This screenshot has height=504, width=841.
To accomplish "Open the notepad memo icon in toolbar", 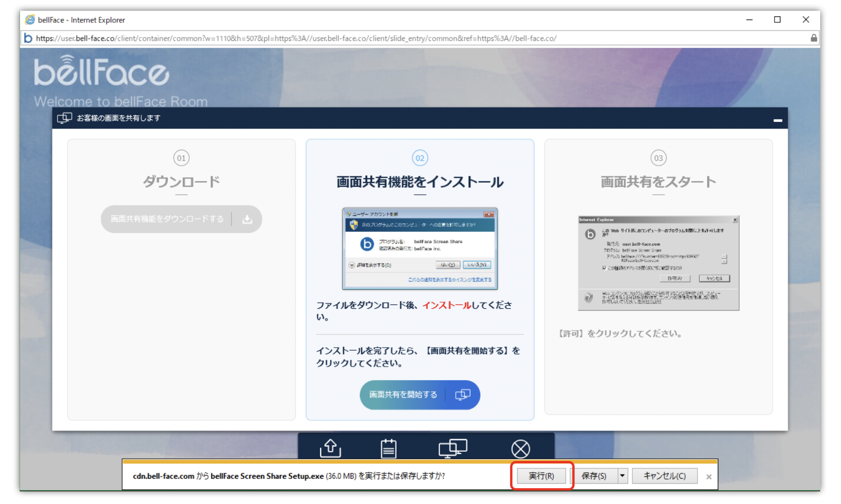I will (389, 449).
